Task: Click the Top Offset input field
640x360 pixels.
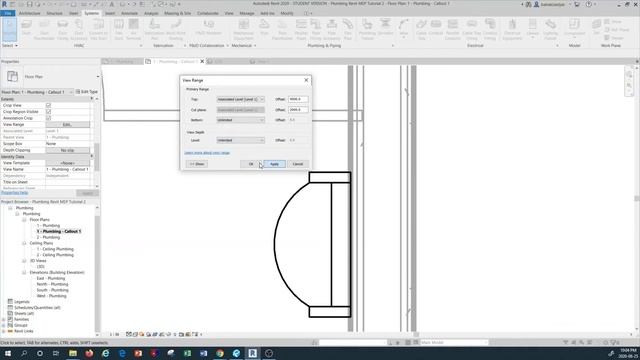Action: click(x=298, y=99)
